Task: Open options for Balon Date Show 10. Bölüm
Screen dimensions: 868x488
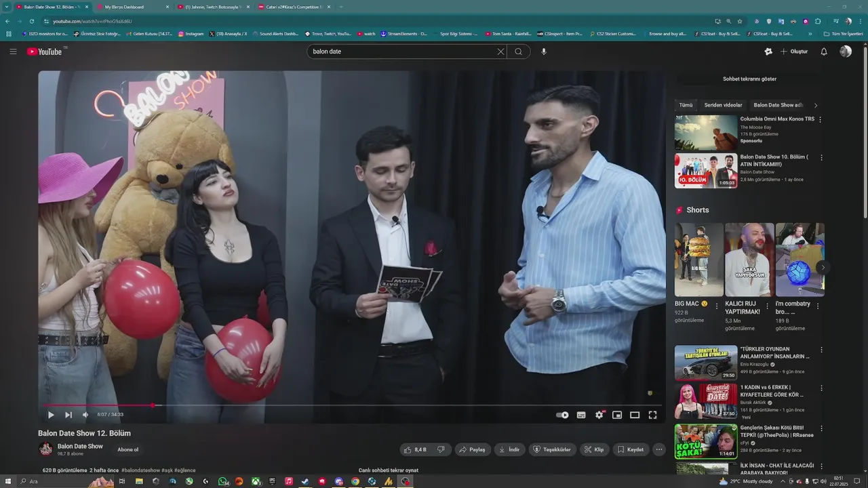Action: tap(821, 157)
